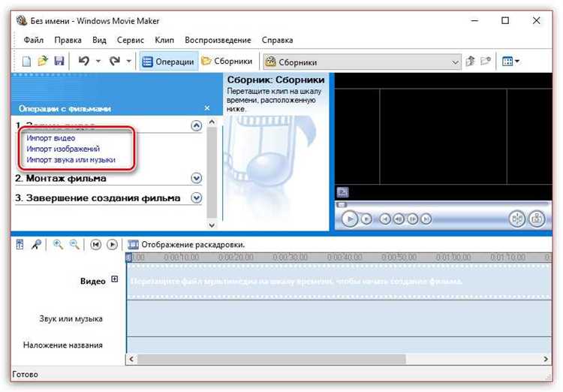Close the Операции с фильмами pane
The width and height of the screenshot is (563, 392).
point(207,108)
